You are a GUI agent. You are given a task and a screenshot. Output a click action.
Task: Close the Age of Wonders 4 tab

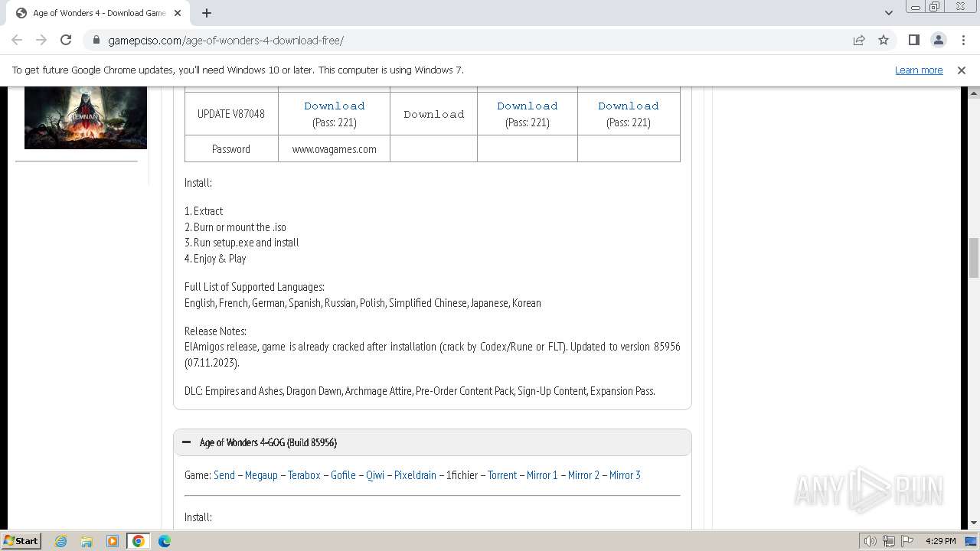coord(178,13)
